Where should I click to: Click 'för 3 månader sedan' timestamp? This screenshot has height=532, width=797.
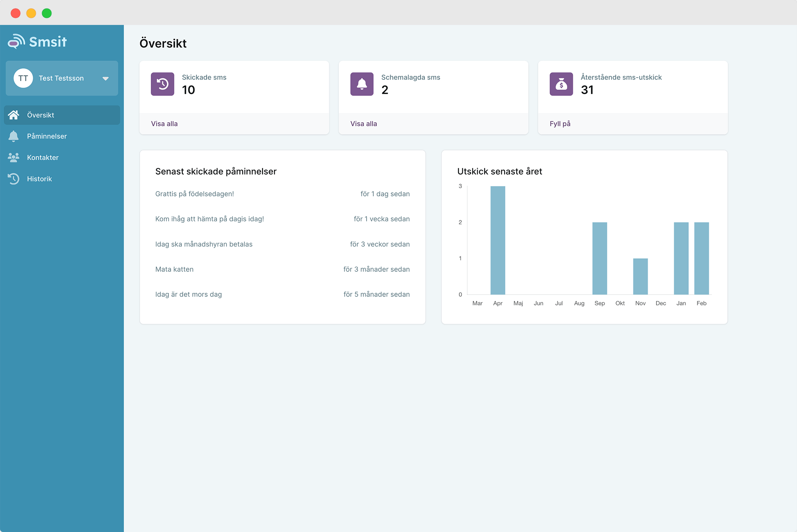click(377, 269)
